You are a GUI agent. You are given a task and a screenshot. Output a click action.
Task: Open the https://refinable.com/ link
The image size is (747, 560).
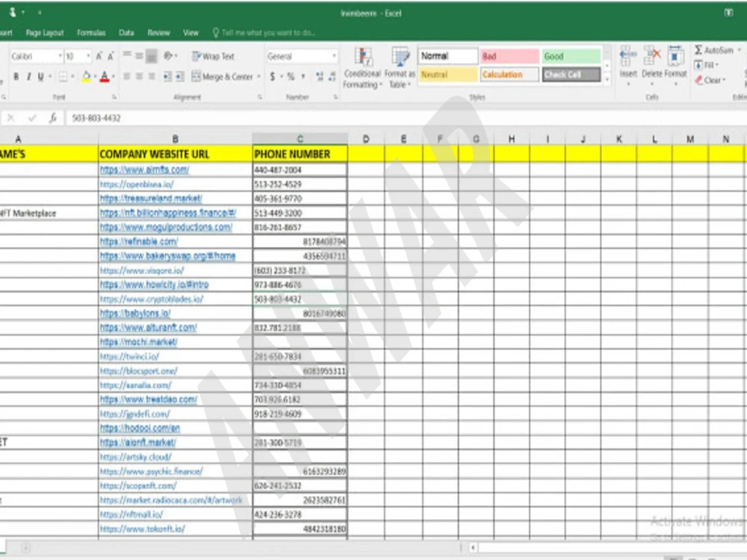coord(139,241)
